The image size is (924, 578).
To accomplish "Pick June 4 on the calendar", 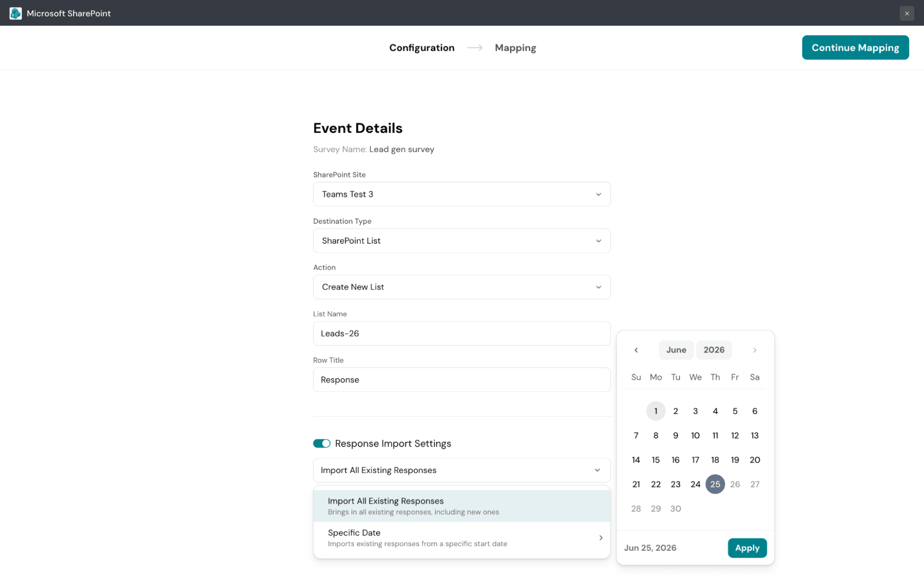I will click(x=715, y=411).
